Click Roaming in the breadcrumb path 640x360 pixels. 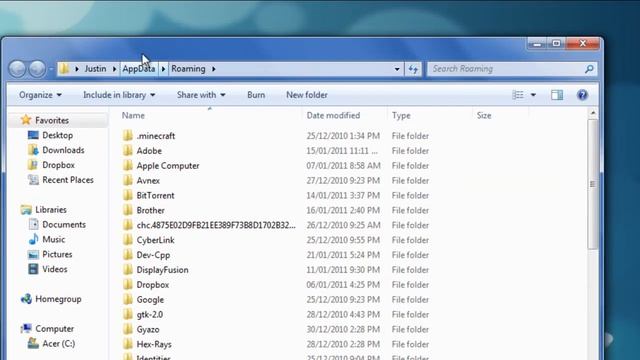(188, 69)
